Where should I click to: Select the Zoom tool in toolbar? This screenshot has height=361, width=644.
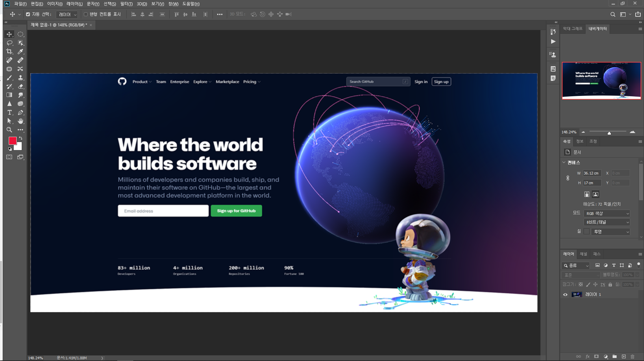(9, 130)
